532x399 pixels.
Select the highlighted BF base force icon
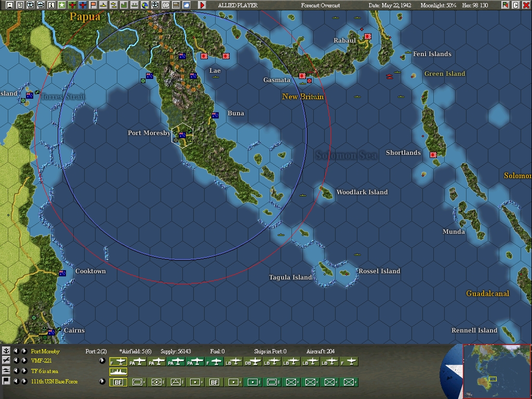pyautogui.click(x=118, y=382)
